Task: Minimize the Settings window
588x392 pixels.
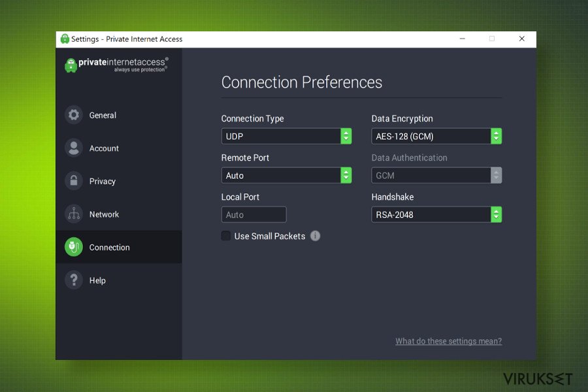Action: coord(463,39)
